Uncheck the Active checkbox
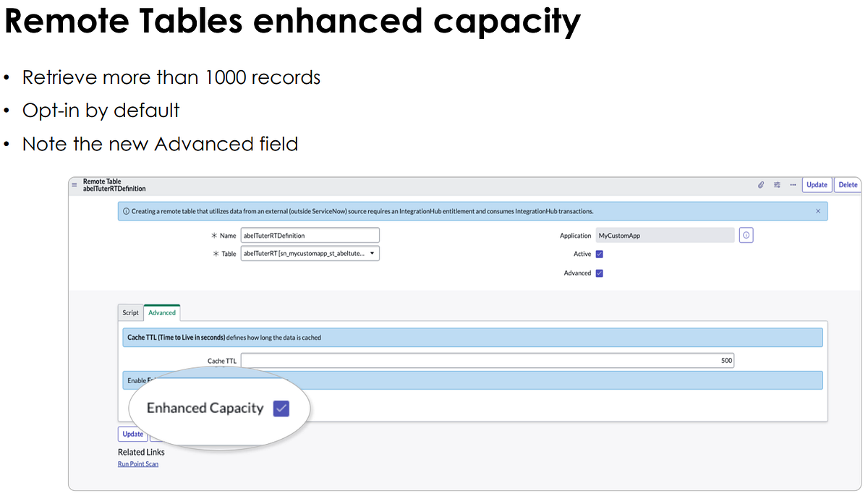 pos(598,254)
